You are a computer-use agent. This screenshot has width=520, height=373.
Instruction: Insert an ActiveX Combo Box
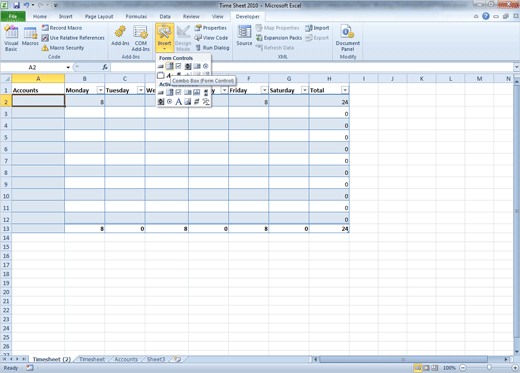170,92
